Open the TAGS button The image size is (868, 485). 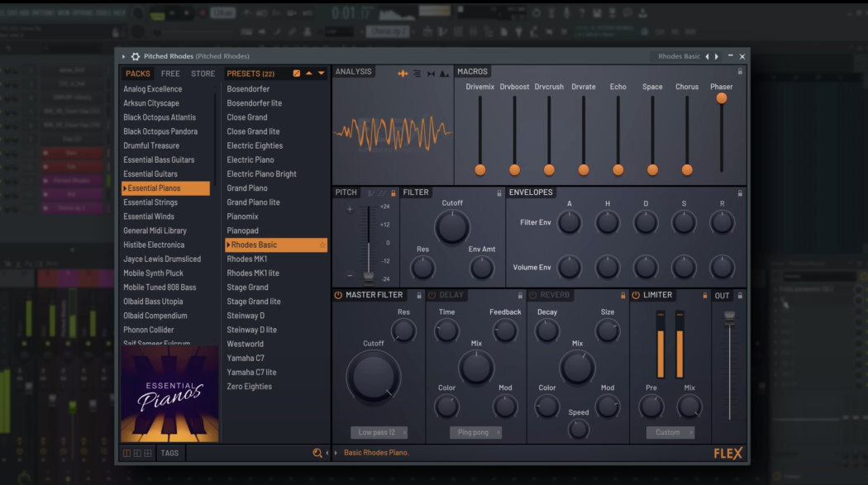(169, 453)
